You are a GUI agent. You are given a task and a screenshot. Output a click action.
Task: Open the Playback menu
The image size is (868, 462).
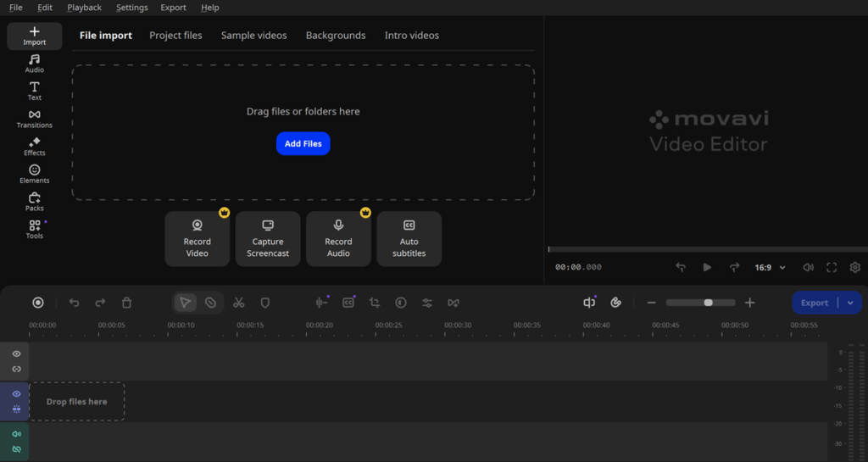(84, 7)
